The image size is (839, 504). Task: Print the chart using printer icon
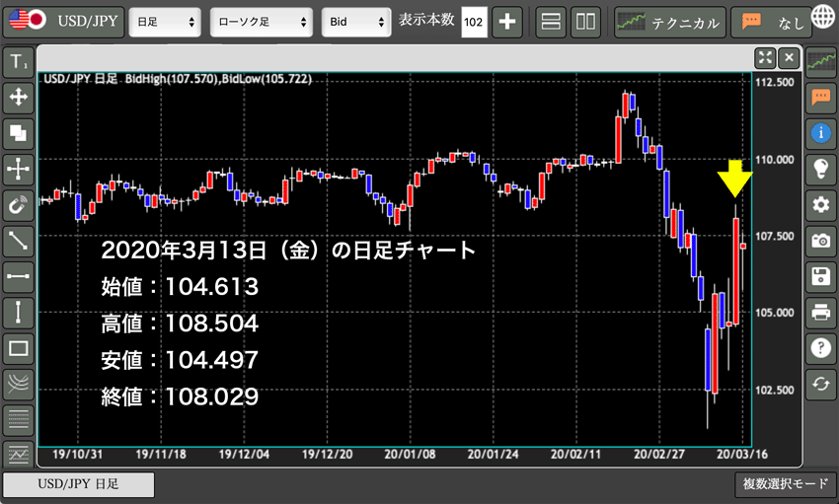pos(819,313)
